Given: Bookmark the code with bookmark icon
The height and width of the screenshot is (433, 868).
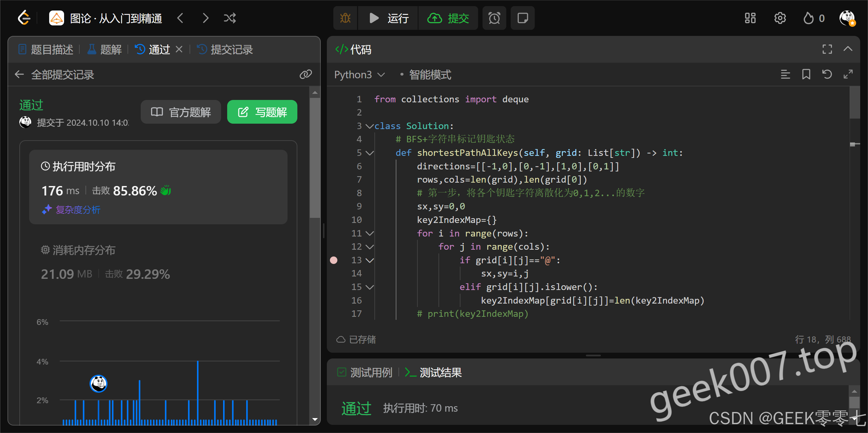Looking at the screenshot, I should coord(806,74).
